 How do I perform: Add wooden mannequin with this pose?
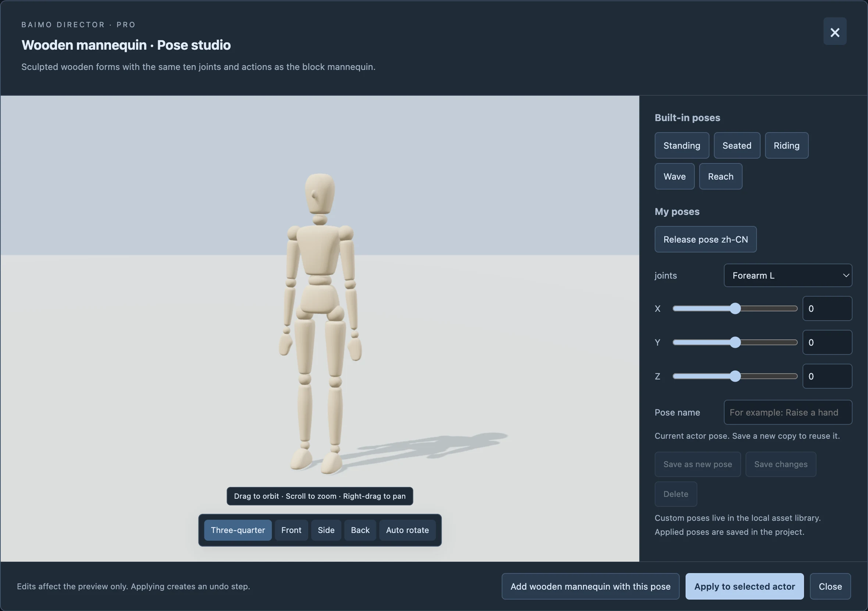click(x=590, y=586)
